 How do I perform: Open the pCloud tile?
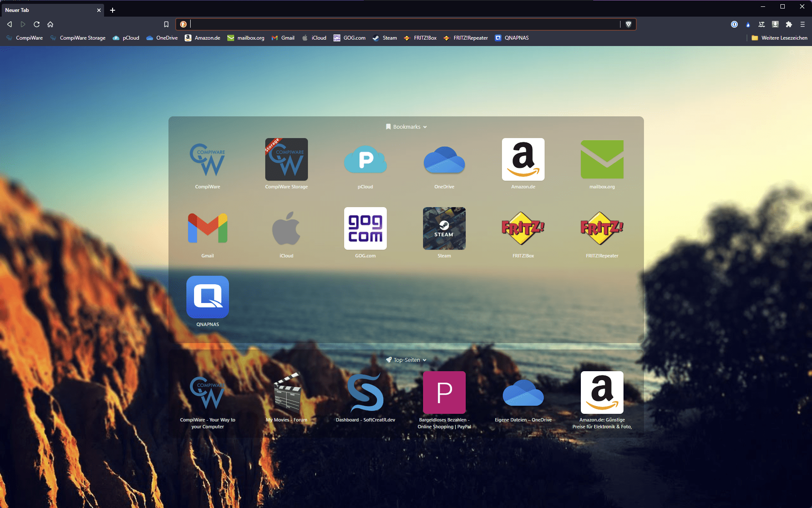click(x=365, y=164)
